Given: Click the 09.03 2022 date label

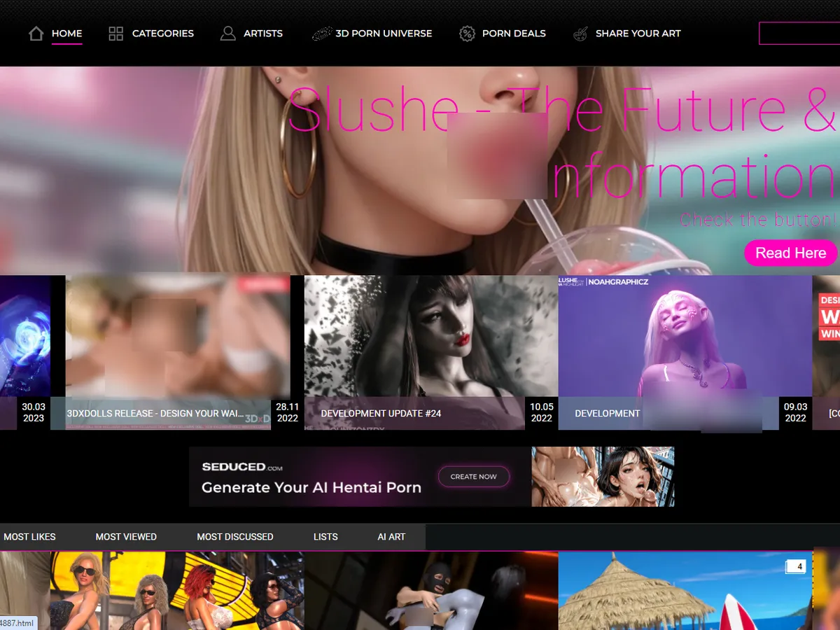Looking at the screenshot, I should pyautogui.click(x=796, y=413).
